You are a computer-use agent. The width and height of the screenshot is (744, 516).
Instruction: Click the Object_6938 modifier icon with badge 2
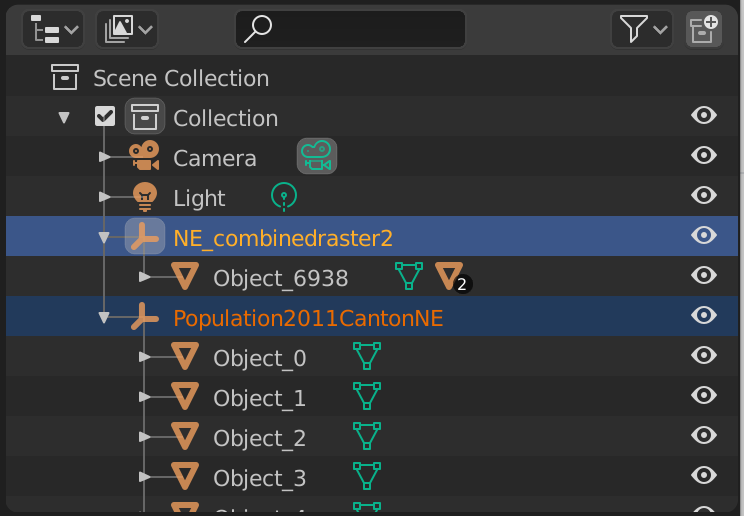(452, 277)
